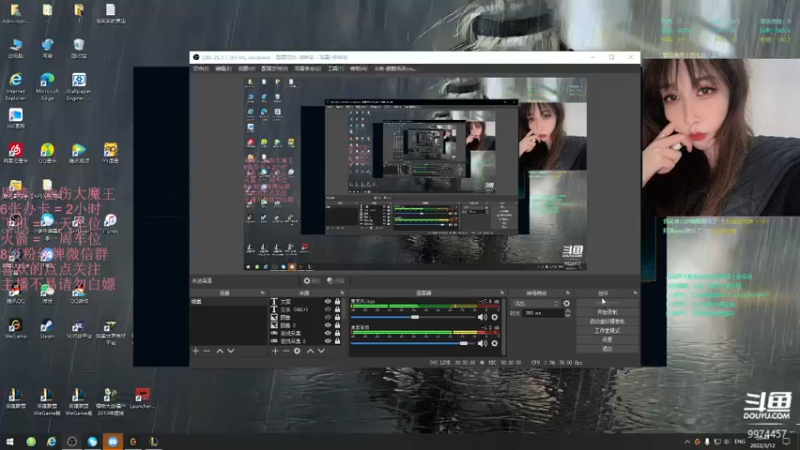Click the transition duration input field
The height and width of the screenshot is (450, 800).
(542, 313)
